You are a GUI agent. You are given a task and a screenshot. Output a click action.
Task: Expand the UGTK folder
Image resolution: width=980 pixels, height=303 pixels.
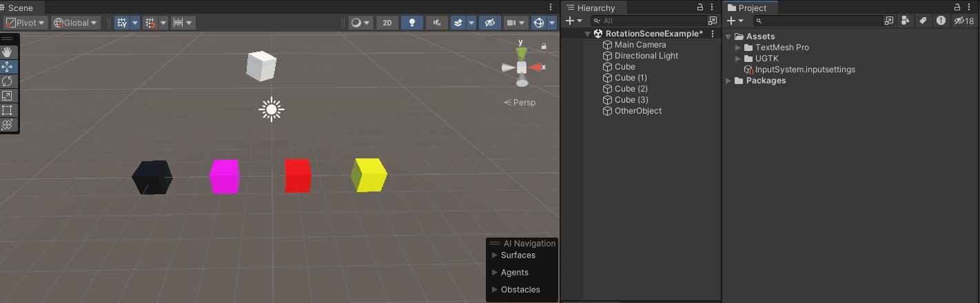tap(738, 59)
